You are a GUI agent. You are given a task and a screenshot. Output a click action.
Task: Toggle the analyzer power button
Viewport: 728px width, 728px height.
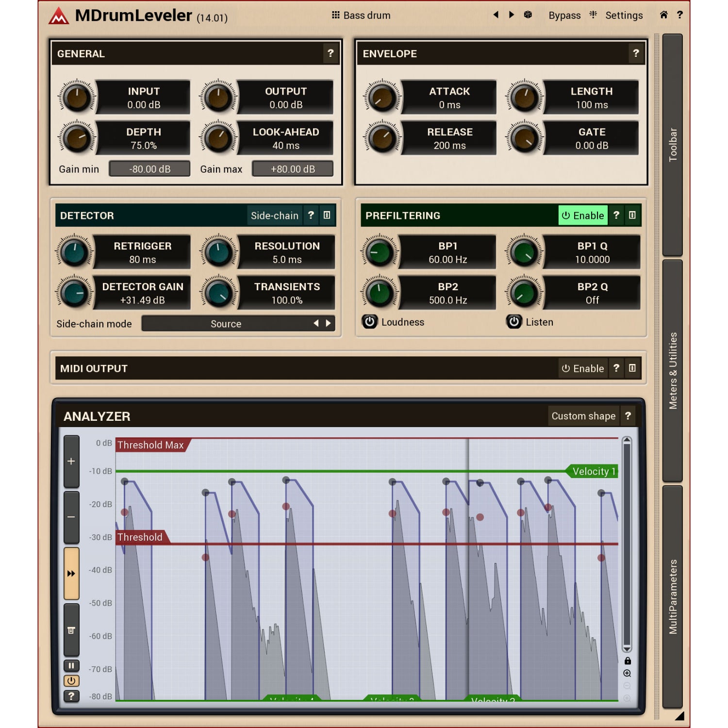coord(71,681)
